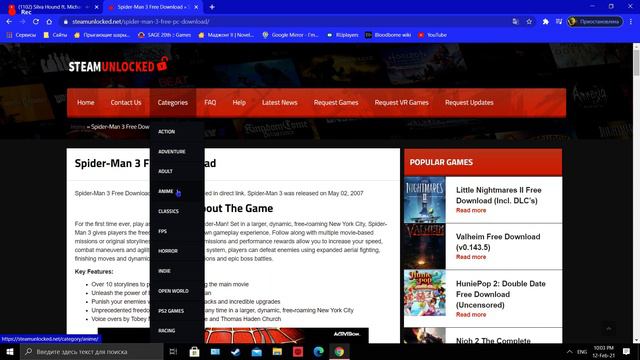
Task: Open the notification center icon
Action: pos(626,351)
